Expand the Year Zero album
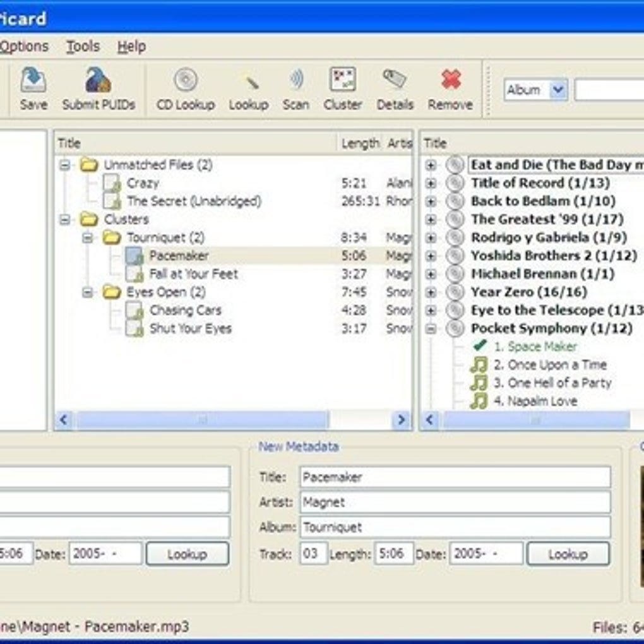The image size is (644, 644). 431,292
